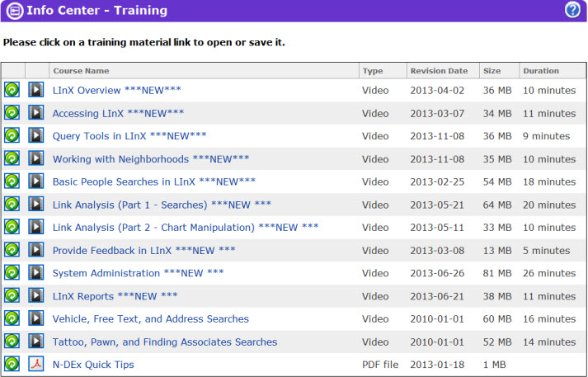Click video play icon for Link Analysis Part 1
The height and width of the screenshot is (377, 588).
36,205
